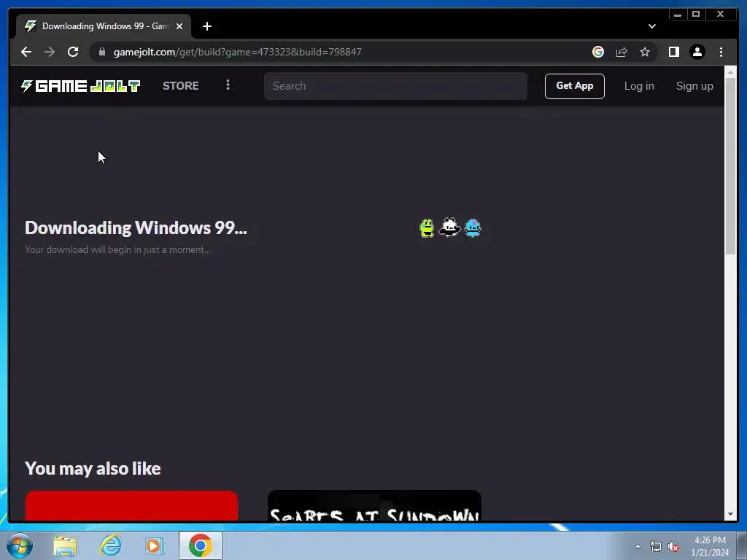This screenshot has height=560, width=747.
Task: Open the three-dot menu next to STORE
Action: [x=228, y=85]
